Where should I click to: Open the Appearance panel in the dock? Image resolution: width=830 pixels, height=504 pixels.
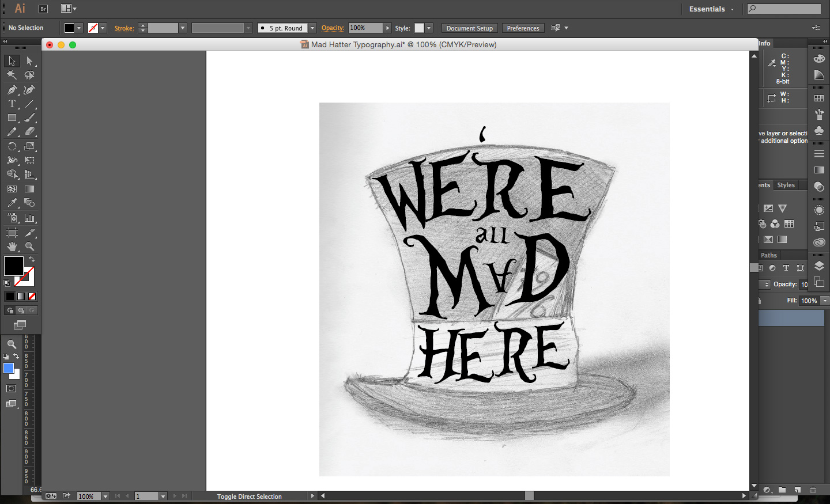(819, 210)
